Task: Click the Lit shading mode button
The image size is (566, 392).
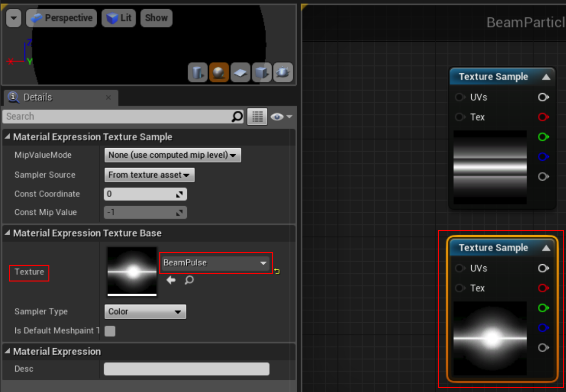Action: (x=119, y=18)
